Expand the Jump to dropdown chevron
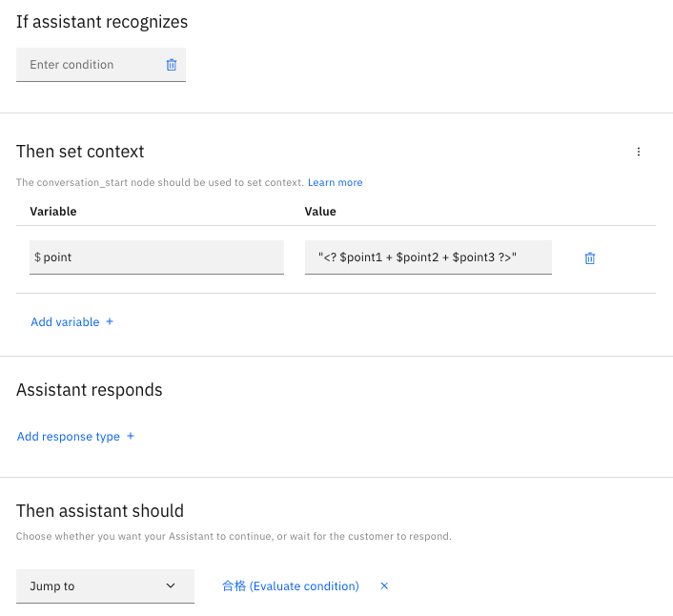Image resolution: width=673 pixels, height=616 pixels. pos(171,586)
